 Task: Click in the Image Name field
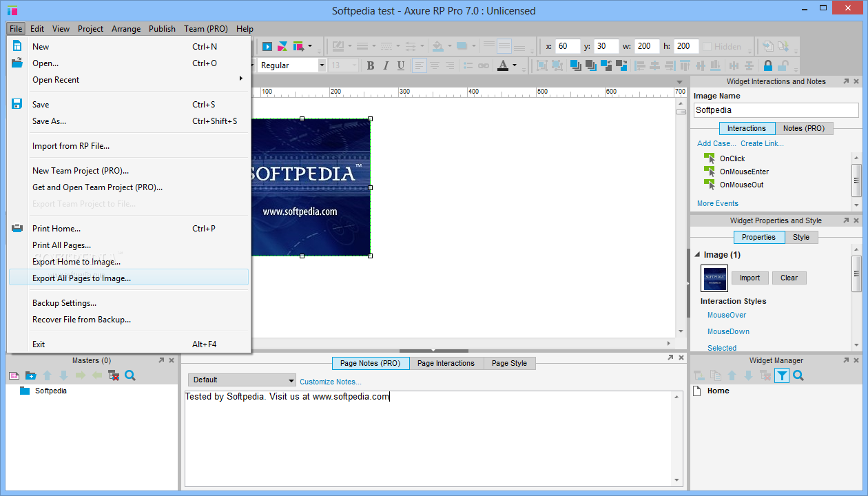tap(776, 110)
